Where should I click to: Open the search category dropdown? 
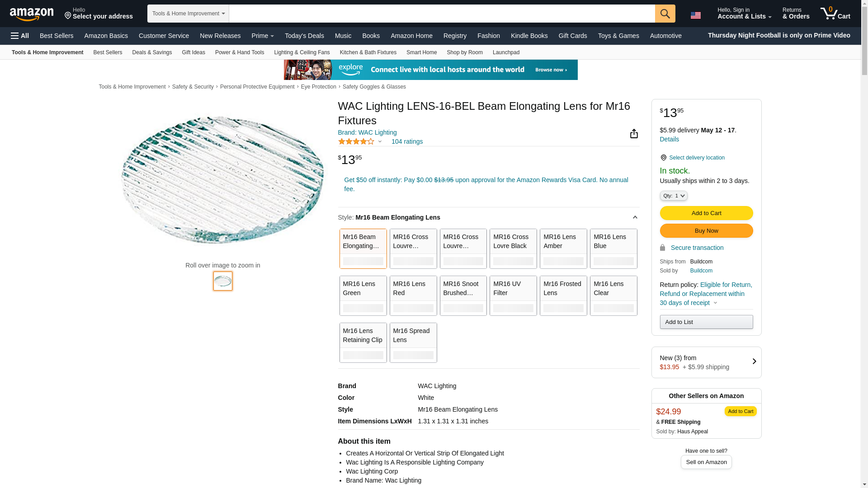pyautogui.click(x=188, y=14)
